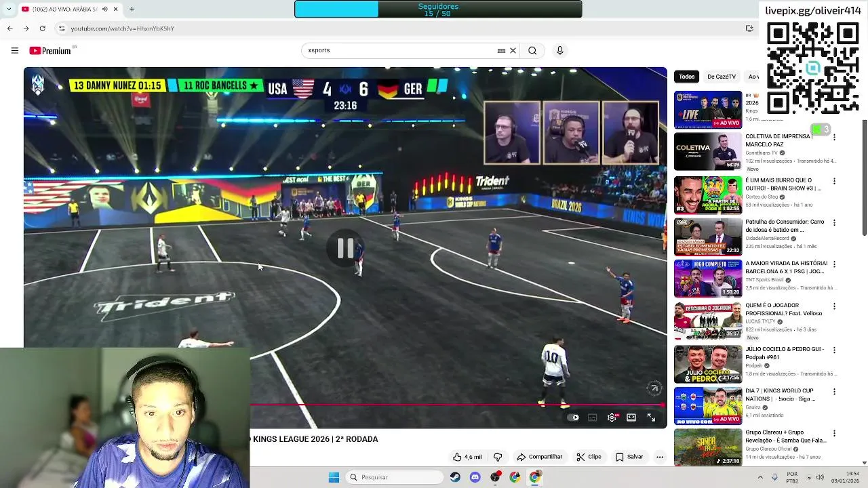
Task: Open Steam from the taskbar
Action: [x=455, y=477]
